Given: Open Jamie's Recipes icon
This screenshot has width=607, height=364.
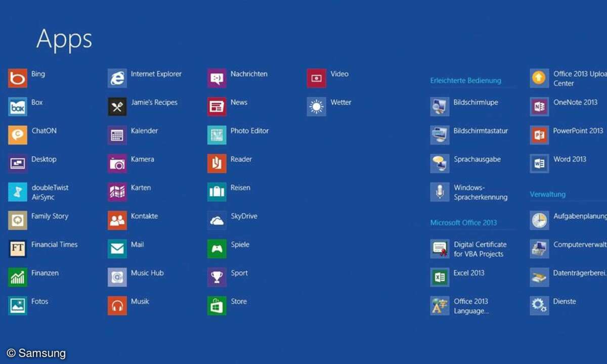Looking at the screenshot, I should point(117,107).
